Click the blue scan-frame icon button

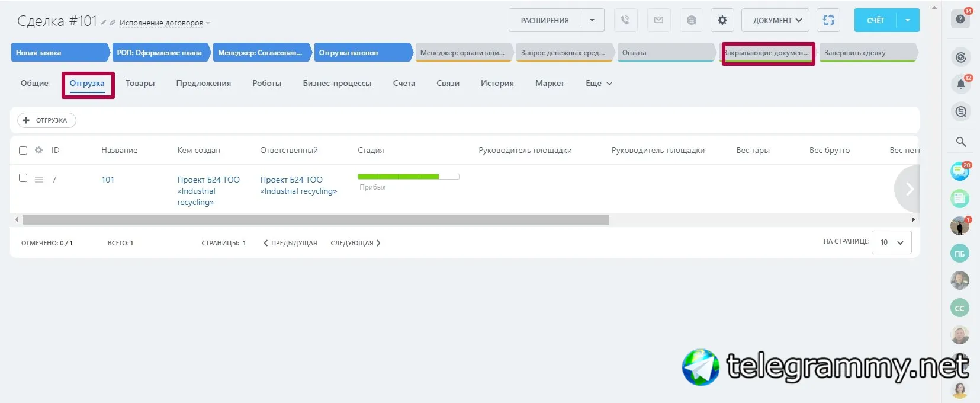pos(828,20)
